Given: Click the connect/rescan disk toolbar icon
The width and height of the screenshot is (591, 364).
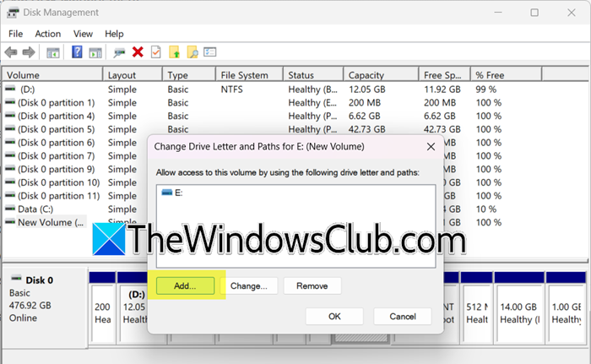Looking at the screenshot, I should (119, 52).
